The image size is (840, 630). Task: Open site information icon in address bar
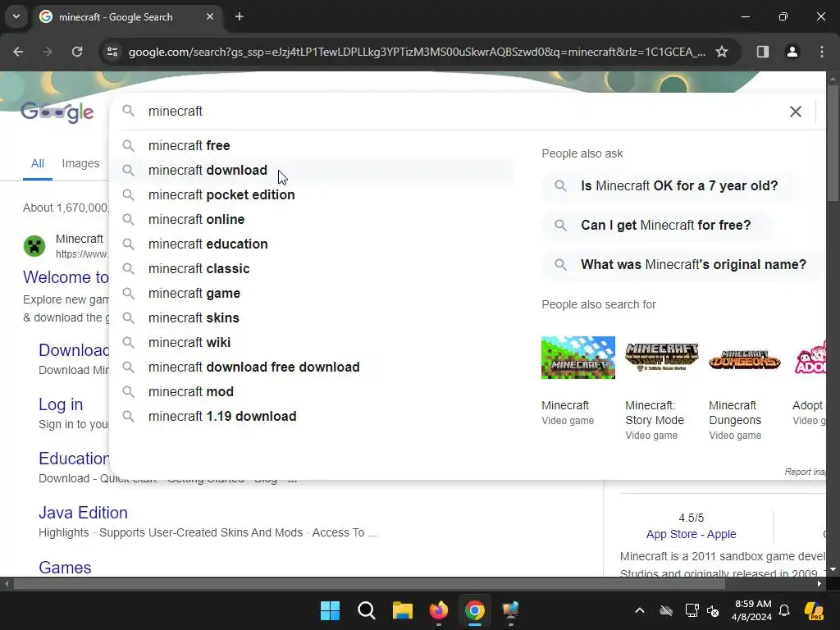pos(112,52)
